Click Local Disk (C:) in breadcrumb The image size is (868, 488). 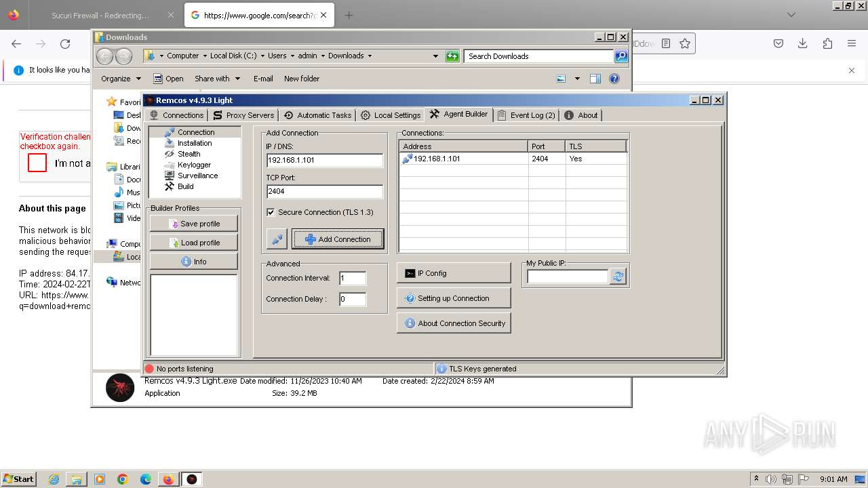point(233,56)
